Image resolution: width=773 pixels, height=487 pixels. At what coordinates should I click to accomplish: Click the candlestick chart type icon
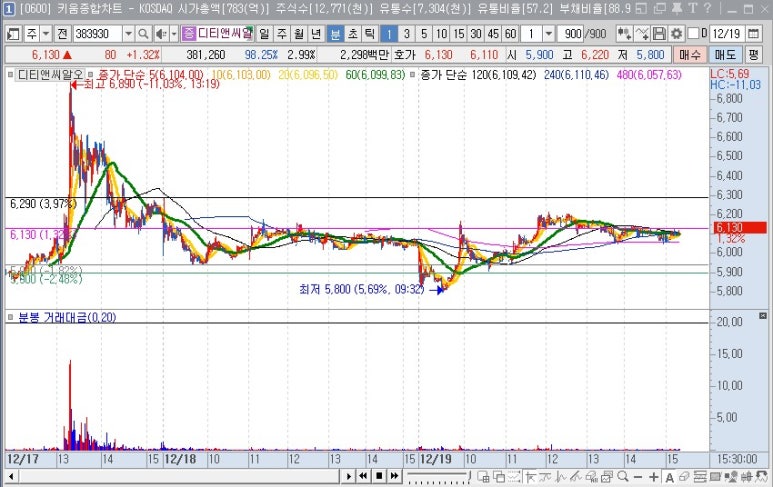(x=624, y=34)
